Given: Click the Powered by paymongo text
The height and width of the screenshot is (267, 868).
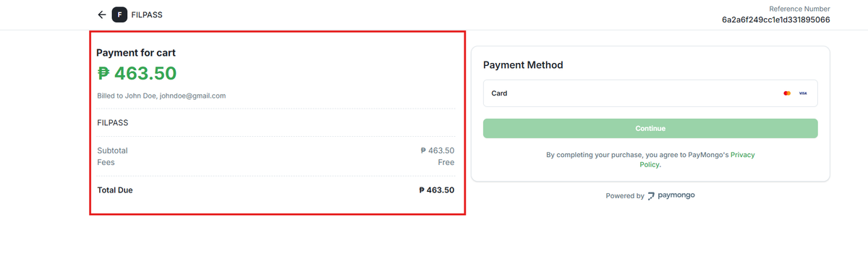Looking at the screenshot, I should coord(650,196).
